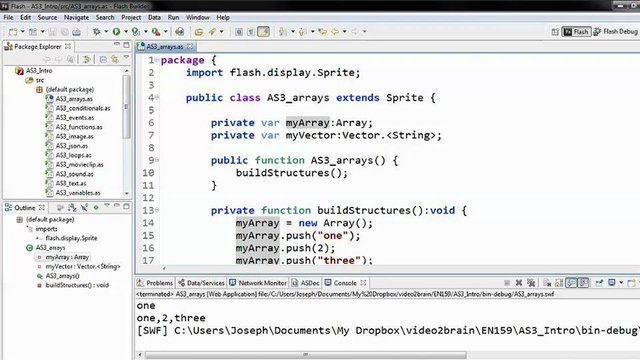The image size is (640, 360).
Task: Collapse the code fold at line 9
Action: [x=157, y=160]
